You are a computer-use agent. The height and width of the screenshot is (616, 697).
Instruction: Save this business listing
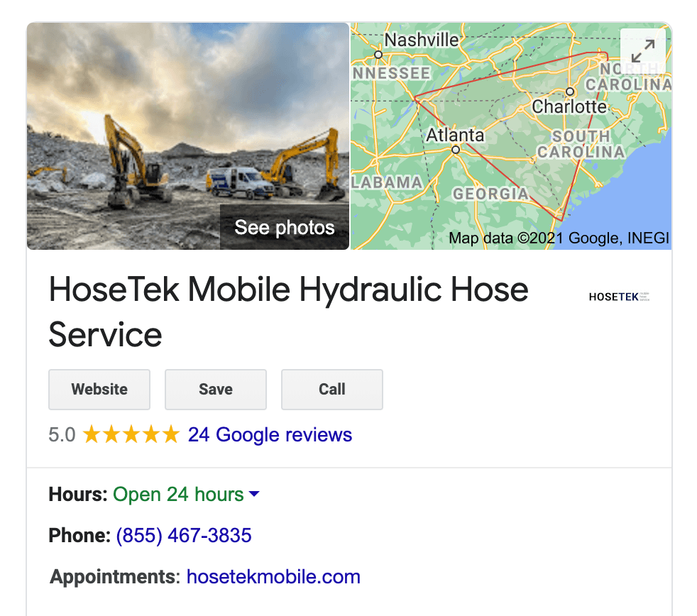point(216,390)
